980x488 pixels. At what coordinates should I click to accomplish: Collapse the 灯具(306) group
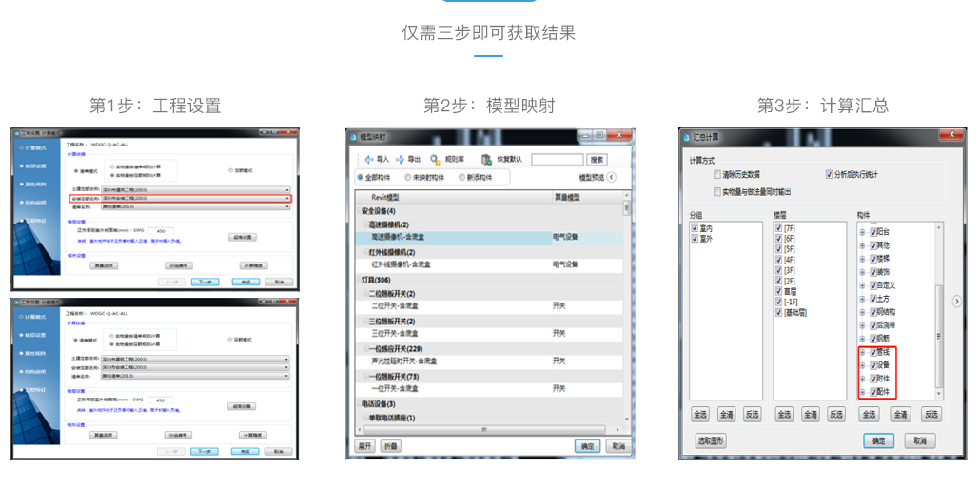pyautogui.click(x=359, y=280)
